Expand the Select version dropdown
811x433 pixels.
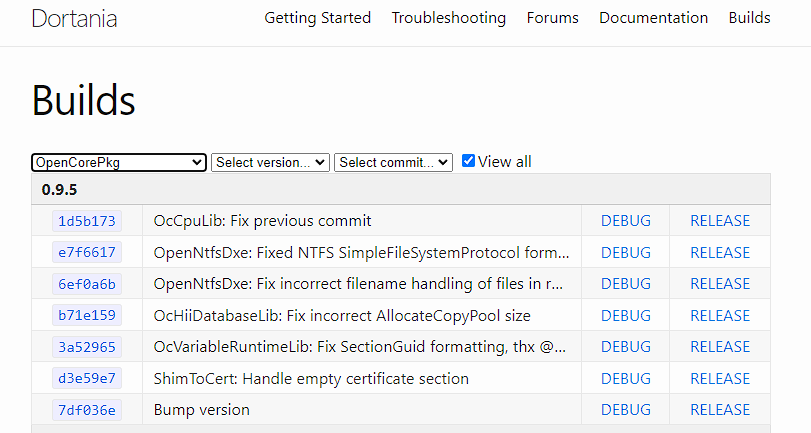270,162
